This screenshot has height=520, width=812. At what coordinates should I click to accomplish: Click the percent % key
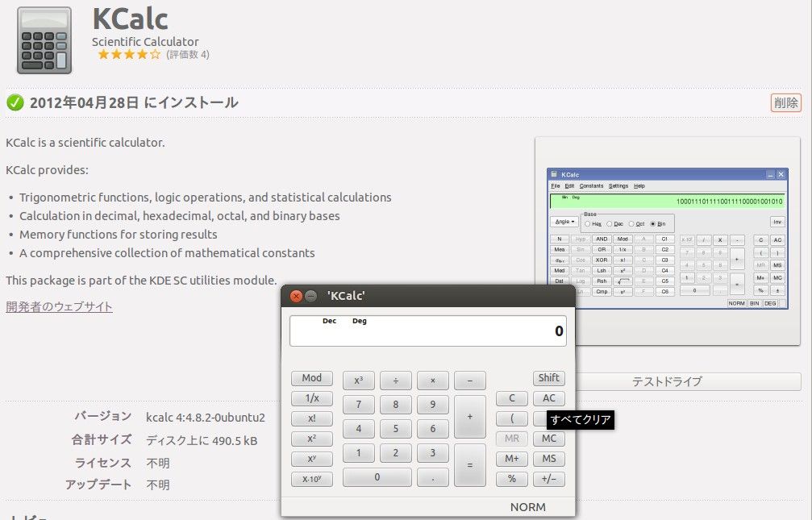coord(512,479)
